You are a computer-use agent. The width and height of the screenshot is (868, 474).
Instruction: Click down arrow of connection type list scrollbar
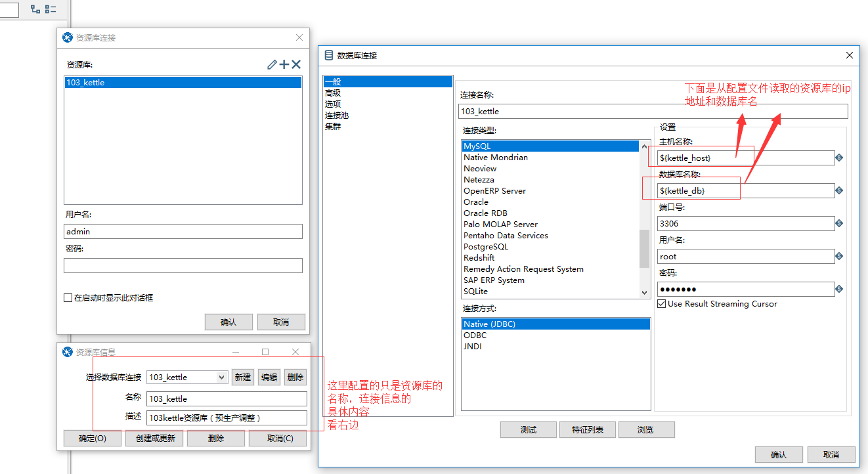pyautogui.click(x=644, y=291)
